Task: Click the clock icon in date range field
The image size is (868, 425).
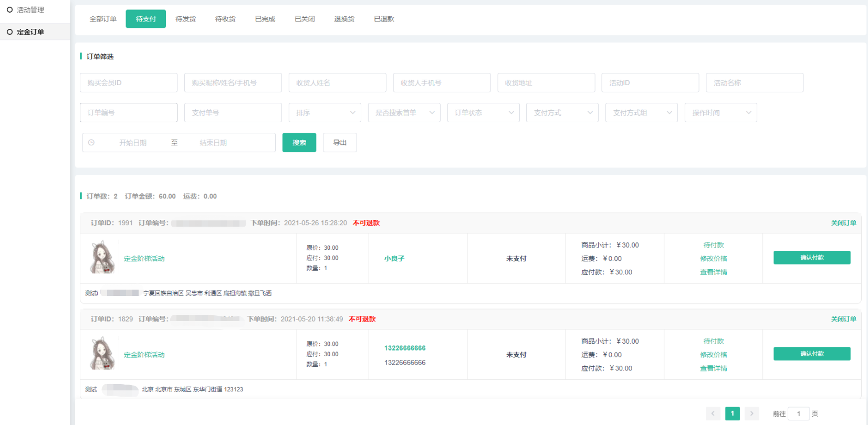Action: (x=91, y=143)
